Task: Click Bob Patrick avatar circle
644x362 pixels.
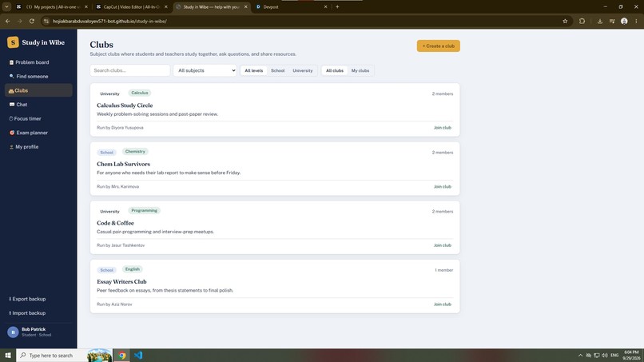Action: pyautogui.click(x=13, y=332)
